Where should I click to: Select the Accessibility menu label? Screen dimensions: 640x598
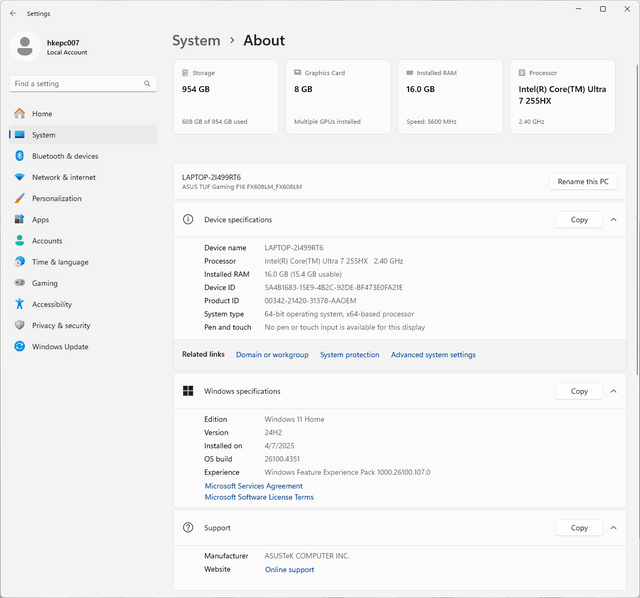tap(52, 305)
